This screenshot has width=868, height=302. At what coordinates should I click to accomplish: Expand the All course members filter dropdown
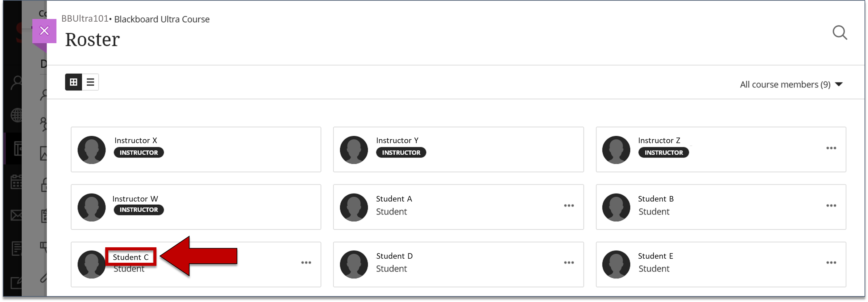(x=791, y=84)
